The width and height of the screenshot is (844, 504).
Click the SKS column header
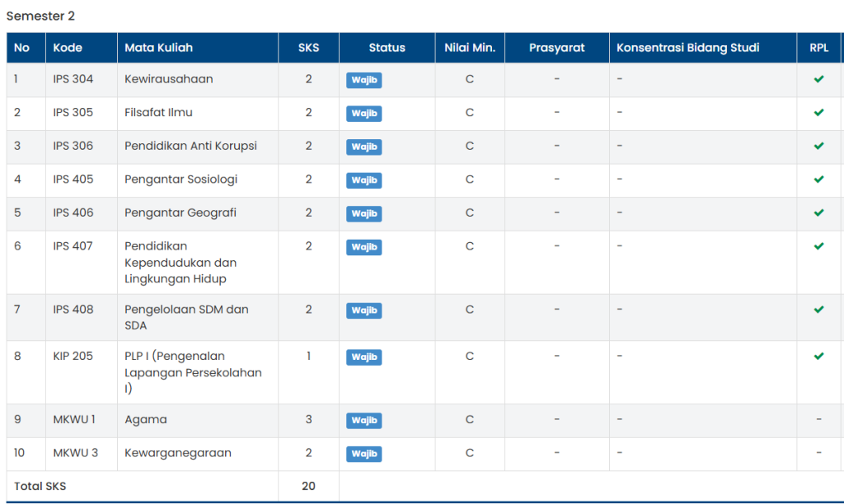point(308,48)
